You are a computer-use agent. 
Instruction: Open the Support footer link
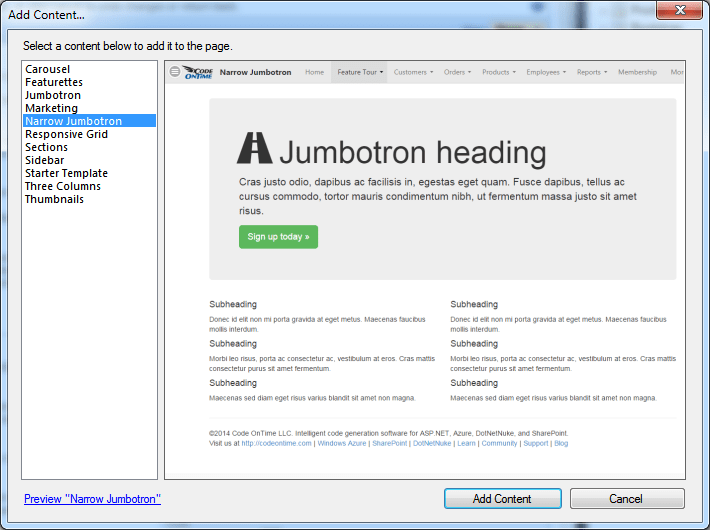click(x=536, y=443)
